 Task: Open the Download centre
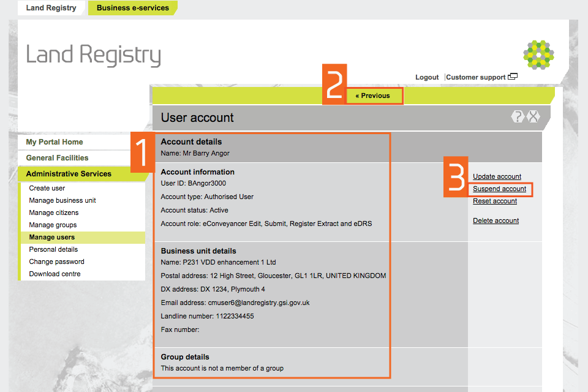pyautogui.click(x=55, y=274)
